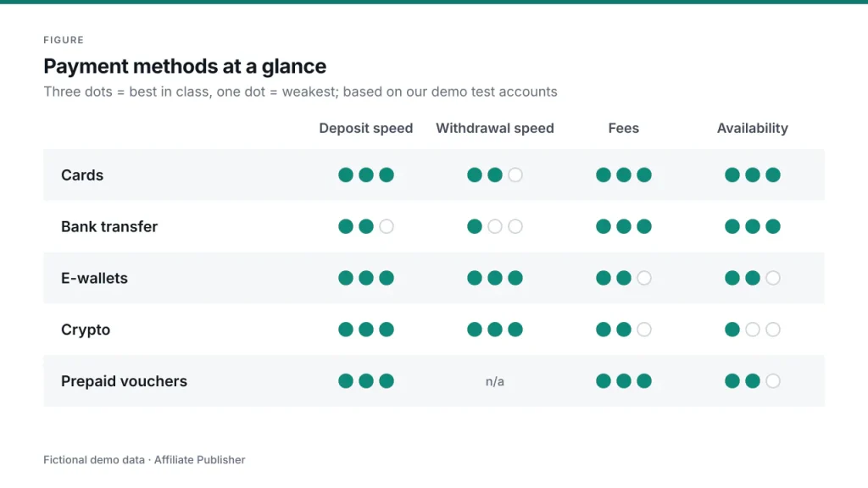Viewport: 868px width, 488px height.
Task: Click the 'Availability' column header
Action: tap(753, 129)
